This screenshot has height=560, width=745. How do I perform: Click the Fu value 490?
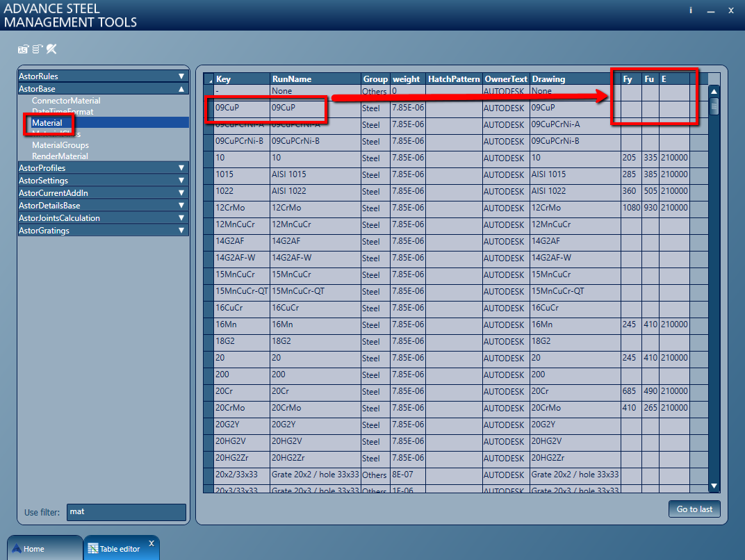click(650, 391)
